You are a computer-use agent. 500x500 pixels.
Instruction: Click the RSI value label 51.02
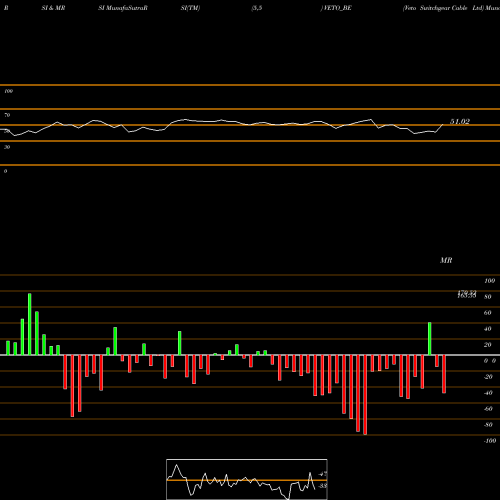coord(460,122)
